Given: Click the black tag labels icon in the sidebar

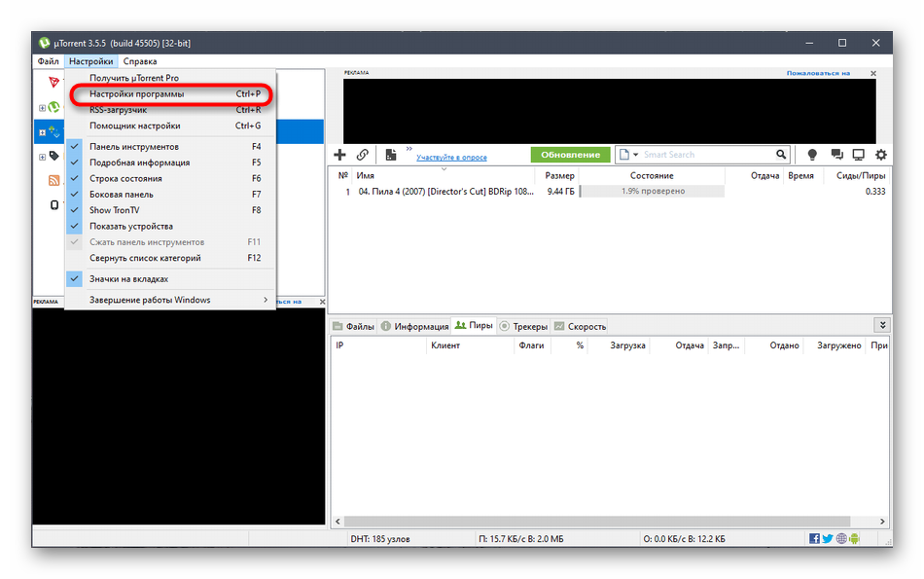Looking at the screenshot, I should [54, 157].
